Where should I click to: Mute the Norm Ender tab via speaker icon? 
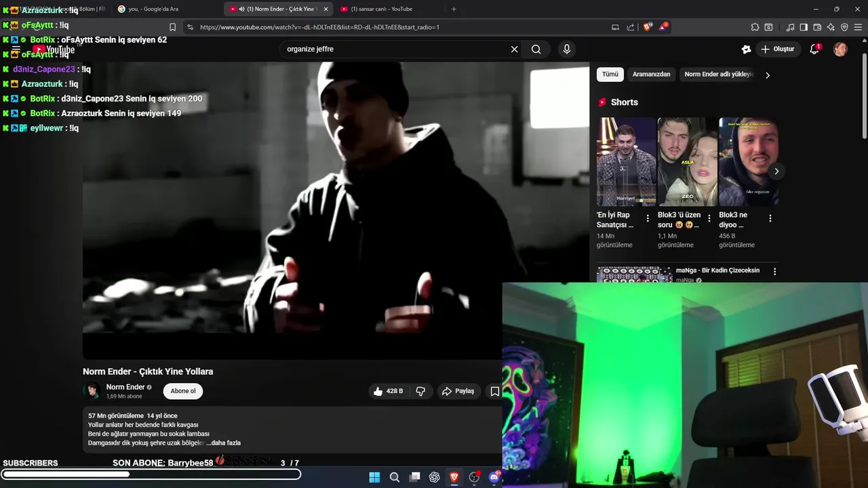tap(241, 9)
